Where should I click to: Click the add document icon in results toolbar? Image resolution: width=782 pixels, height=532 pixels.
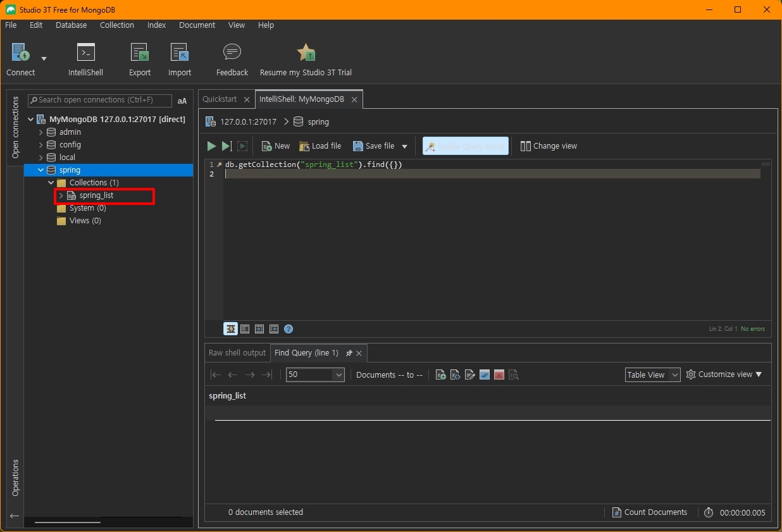click(440, 374)
